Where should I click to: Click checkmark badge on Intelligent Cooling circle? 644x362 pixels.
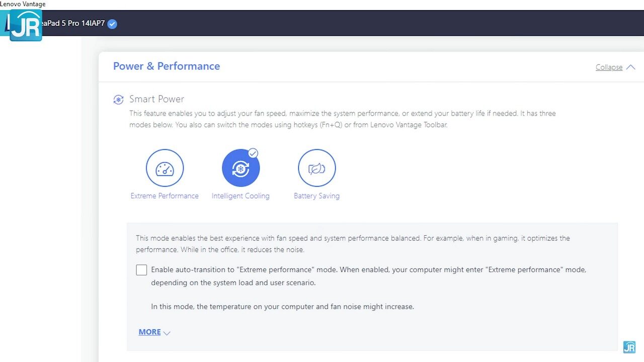[253, 153]
